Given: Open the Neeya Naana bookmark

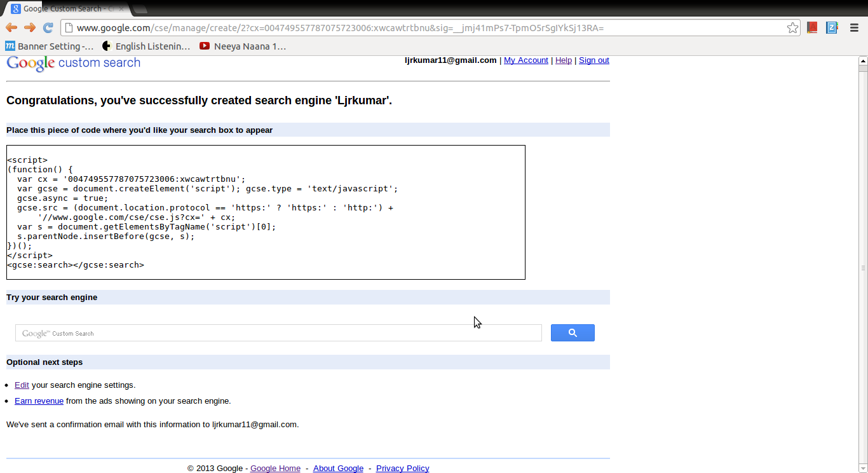Looking at the screenshot, I should point(243,46).
